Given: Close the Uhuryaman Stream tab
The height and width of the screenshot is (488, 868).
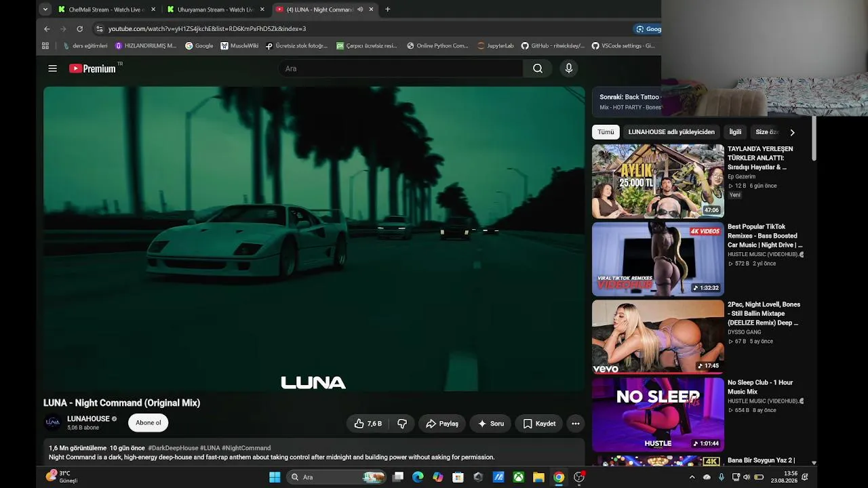Looking at the screenshot, I should coord(262,9).
